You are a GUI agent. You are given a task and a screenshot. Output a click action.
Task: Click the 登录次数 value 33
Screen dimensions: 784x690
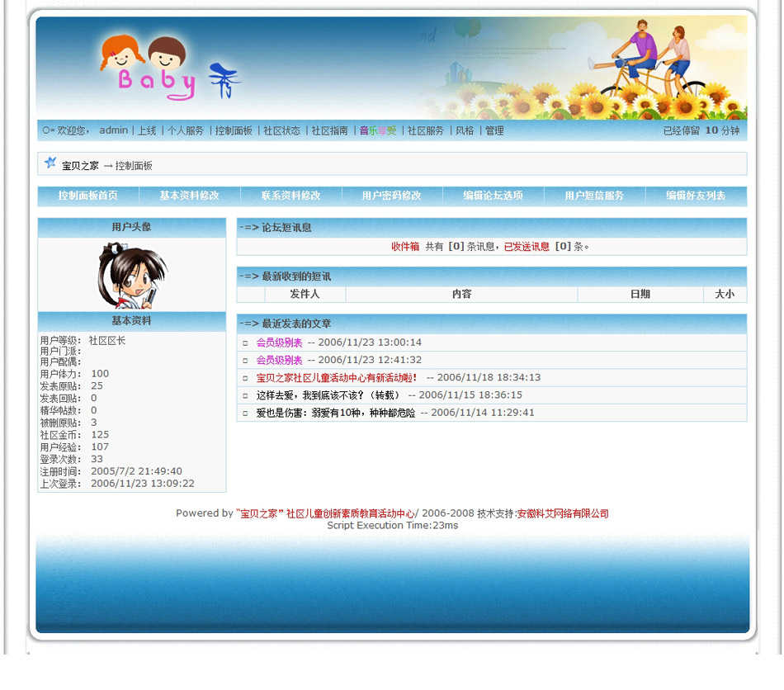tap(97, 459)
